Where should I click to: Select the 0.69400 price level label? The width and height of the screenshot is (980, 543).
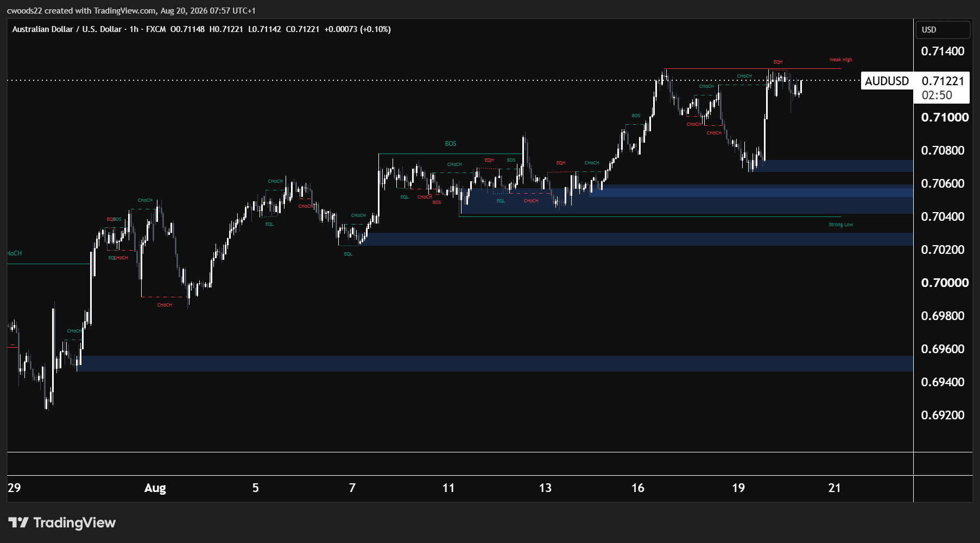943,382
